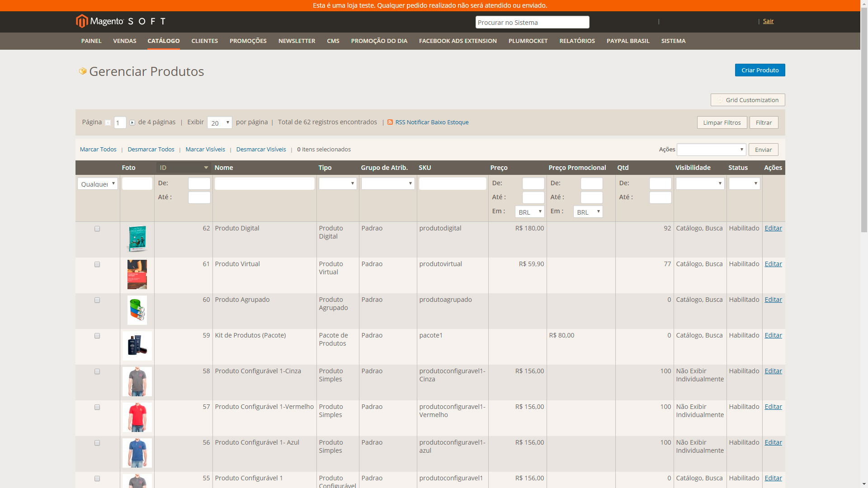This screenshot has width=868, height=488.
Task: Click the ID column sort arrow
Action: tap(206, 168)
